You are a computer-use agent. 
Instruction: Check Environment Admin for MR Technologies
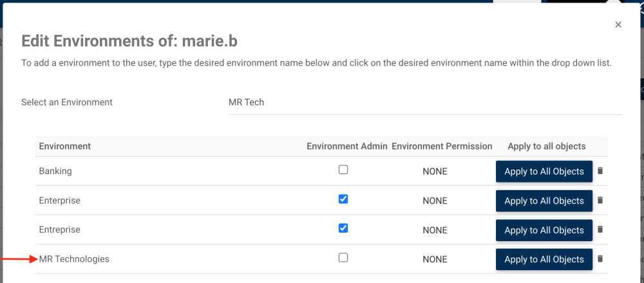click(x=343, y=257)
